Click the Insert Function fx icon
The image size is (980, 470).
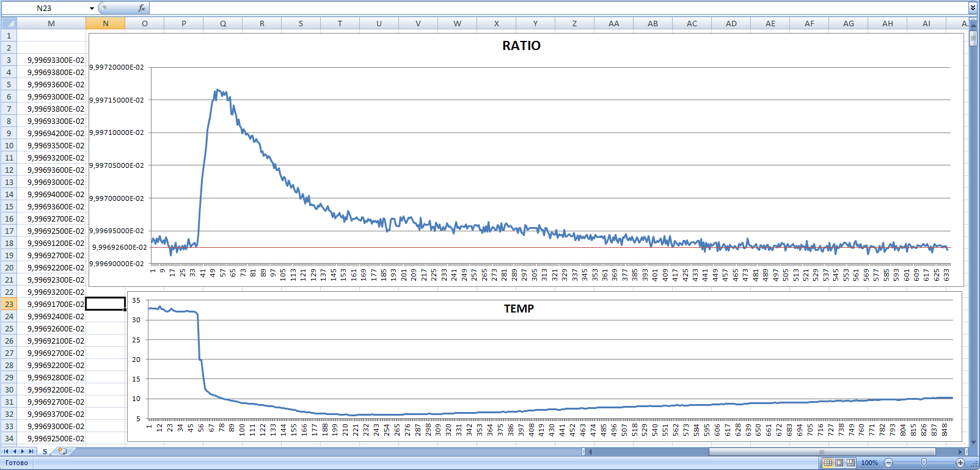pos(142,8)
